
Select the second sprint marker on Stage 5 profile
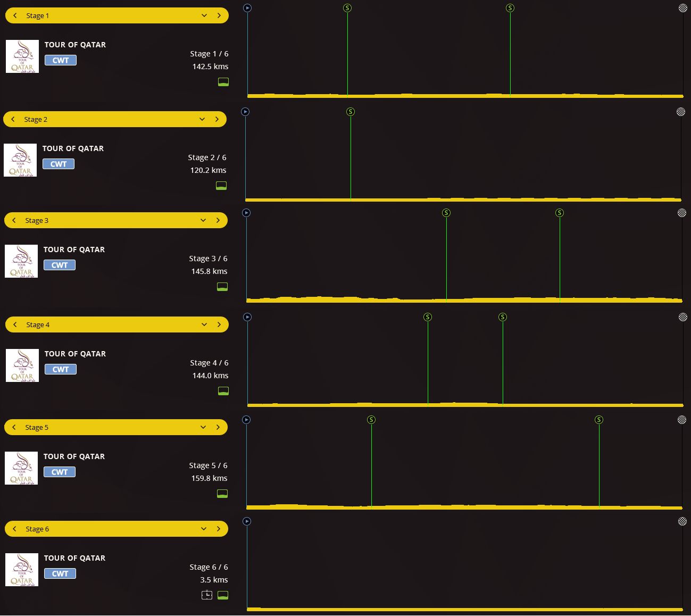pyautogui.click(x=599, y=420)
